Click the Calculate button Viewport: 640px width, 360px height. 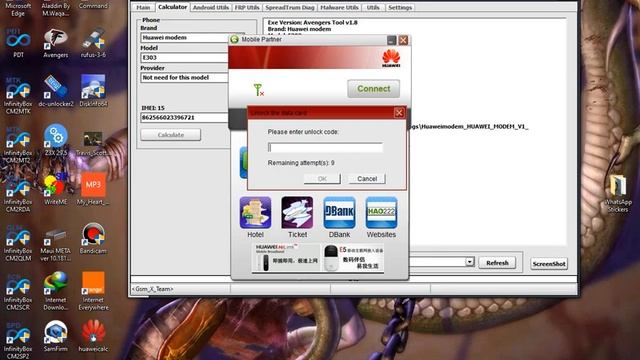click(171, 135)
